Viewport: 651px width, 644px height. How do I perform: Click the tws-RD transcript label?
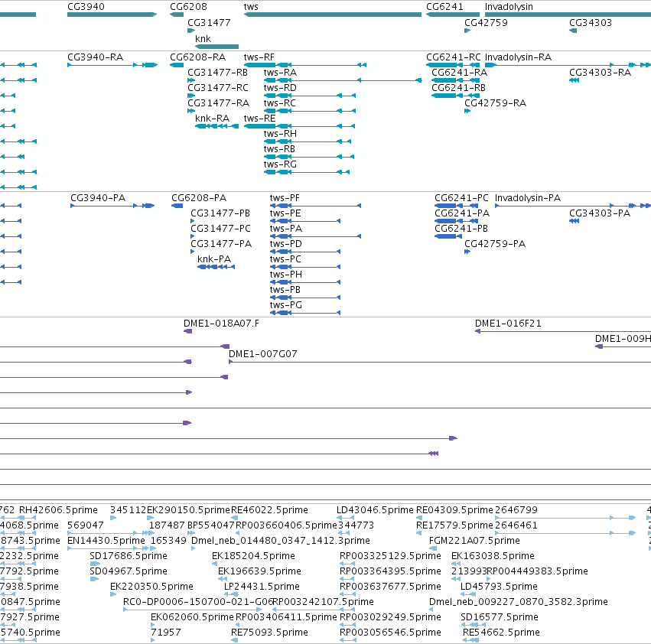point(280,88)
